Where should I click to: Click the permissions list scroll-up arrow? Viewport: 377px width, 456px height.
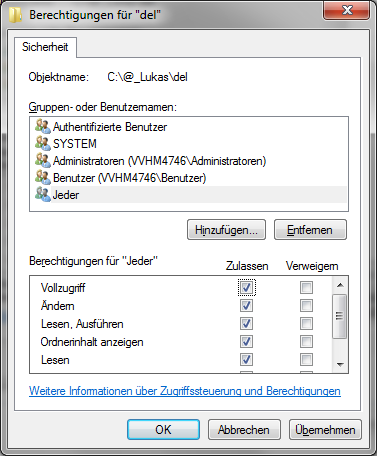click(340, 285)
